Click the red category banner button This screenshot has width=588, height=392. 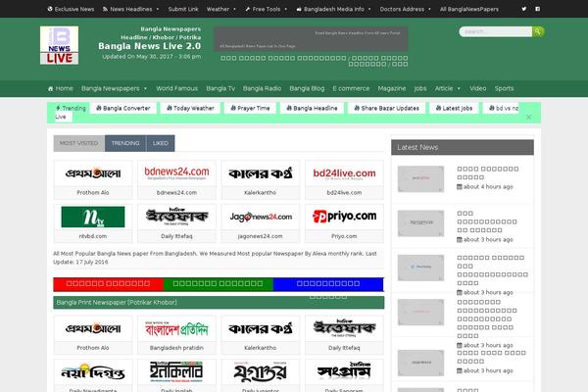pyautogui.click(x=108, y=284)
